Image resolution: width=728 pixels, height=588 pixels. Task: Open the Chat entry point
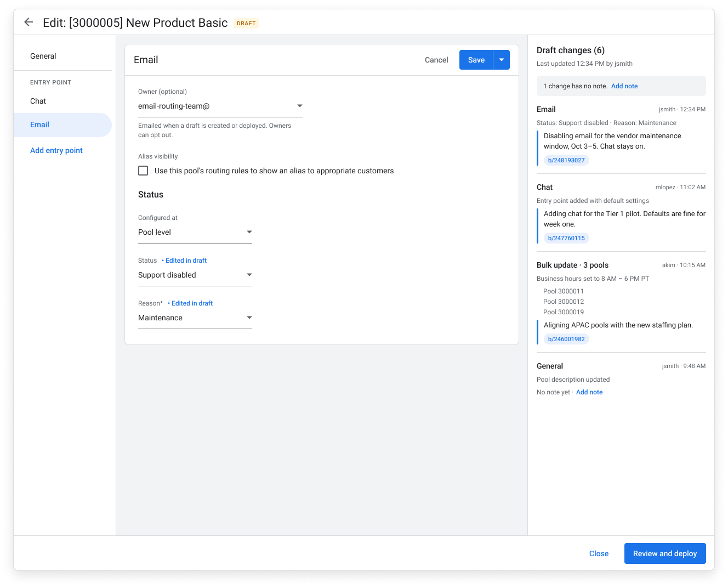click(38, 101)
